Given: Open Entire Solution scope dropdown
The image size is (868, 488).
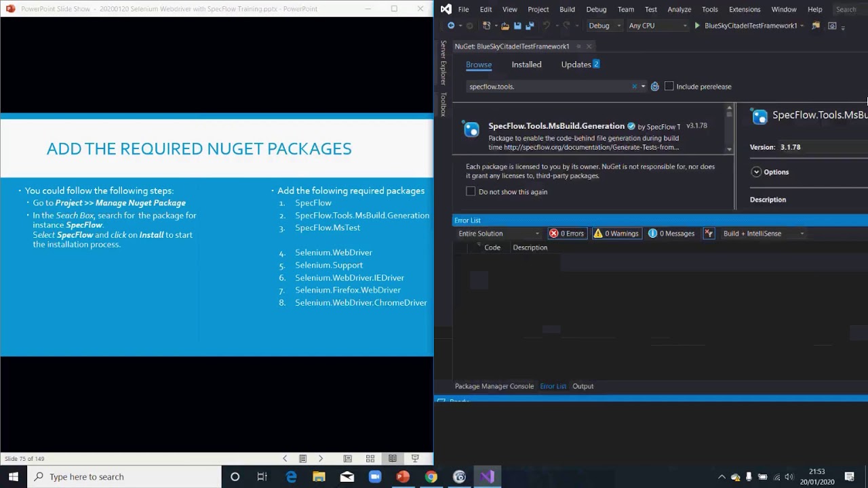Looking at the screenshot, I should pos(499,233).
